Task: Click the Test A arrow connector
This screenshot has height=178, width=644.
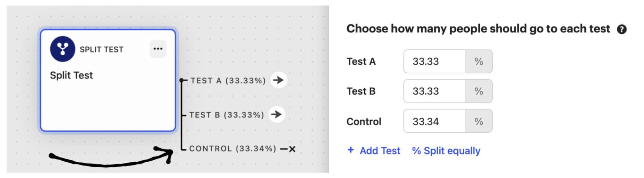Action: pyautogui.click(x=278, y=80)
